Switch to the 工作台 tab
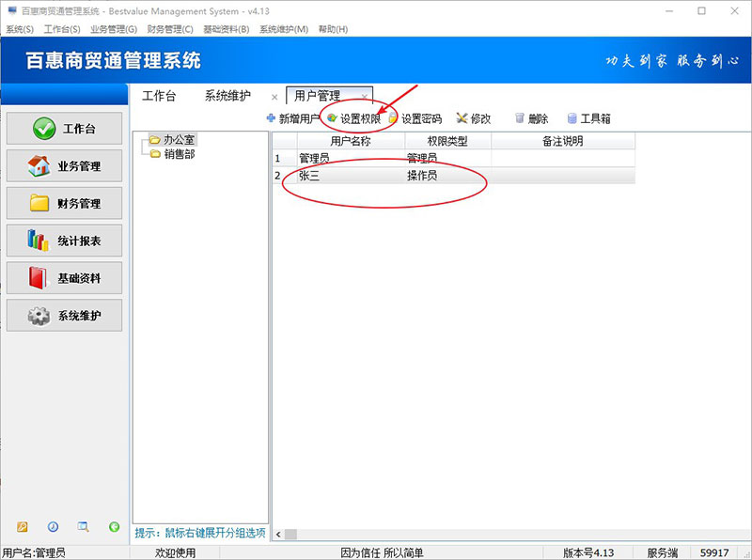The image size is (752, 560). click(x=159, y=96)
